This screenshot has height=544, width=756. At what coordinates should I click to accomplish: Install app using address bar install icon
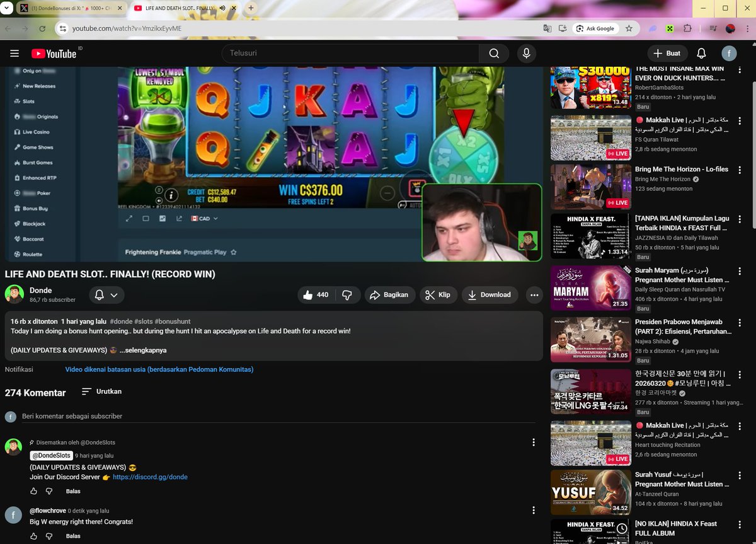coord(563,28)
